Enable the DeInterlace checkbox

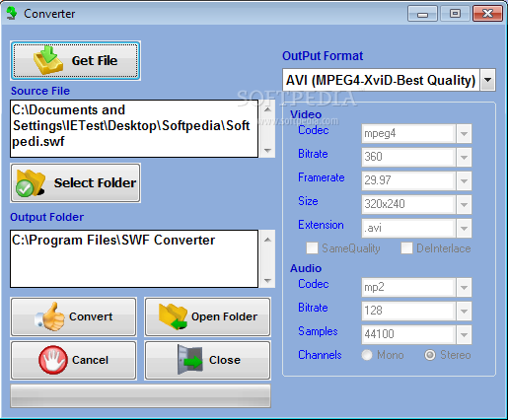(406, 248)
